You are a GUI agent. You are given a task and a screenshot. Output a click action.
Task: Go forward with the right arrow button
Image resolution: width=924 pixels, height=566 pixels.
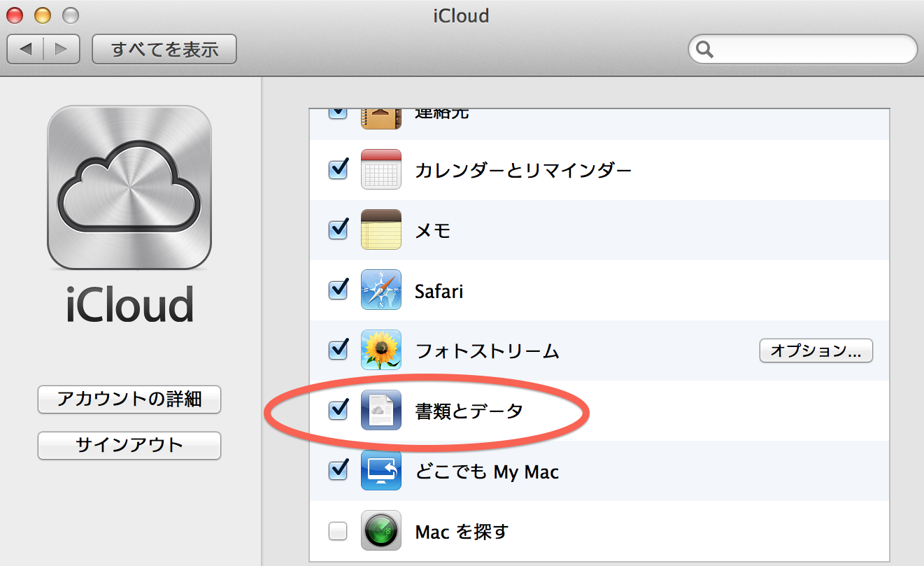click(x=62, y=50)
